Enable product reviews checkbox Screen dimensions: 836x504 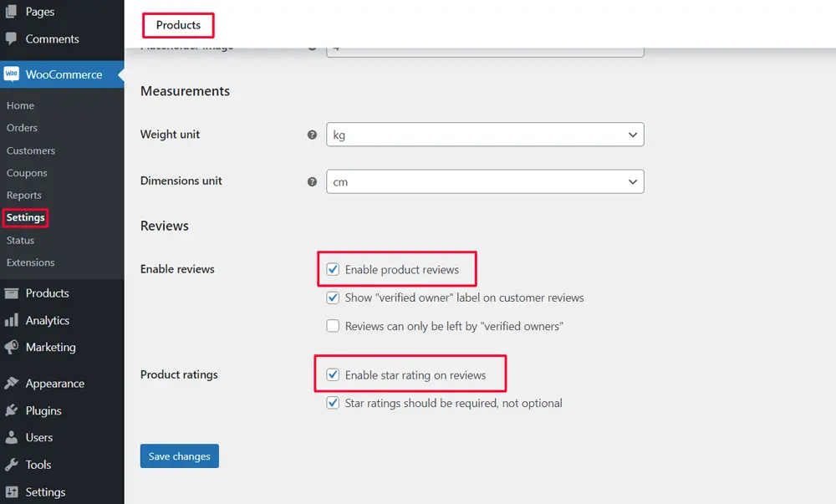(x=333, y=270)
